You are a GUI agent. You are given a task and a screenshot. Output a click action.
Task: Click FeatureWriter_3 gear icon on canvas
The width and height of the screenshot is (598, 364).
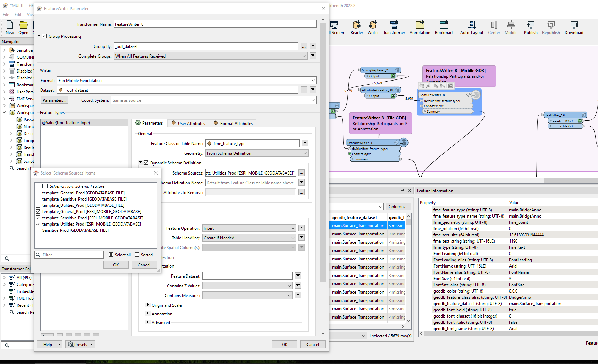pos(396,143)
